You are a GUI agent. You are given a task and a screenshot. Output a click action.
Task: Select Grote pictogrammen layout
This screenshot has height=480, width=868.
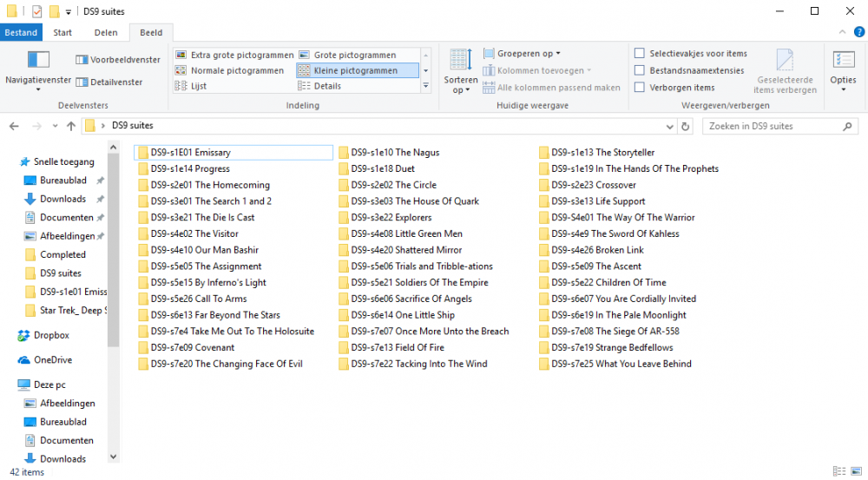tap(348, 55)
